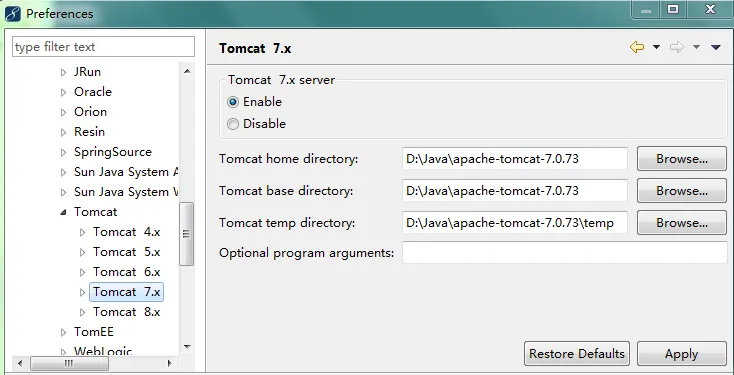Open the preferences page view menu triangle
Screen dimensions: 734x375
pyautogui.click(x=715, y=47)
